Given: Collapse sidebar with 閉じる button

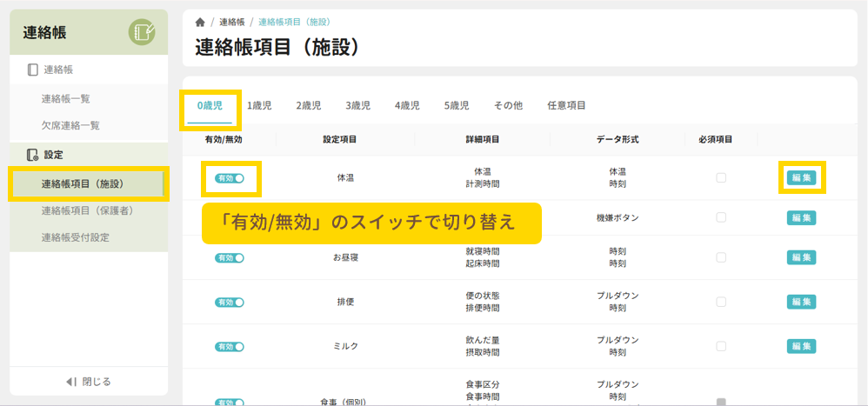Looking at the screenshot, I should pyautogui.click(x=89, y=382).
